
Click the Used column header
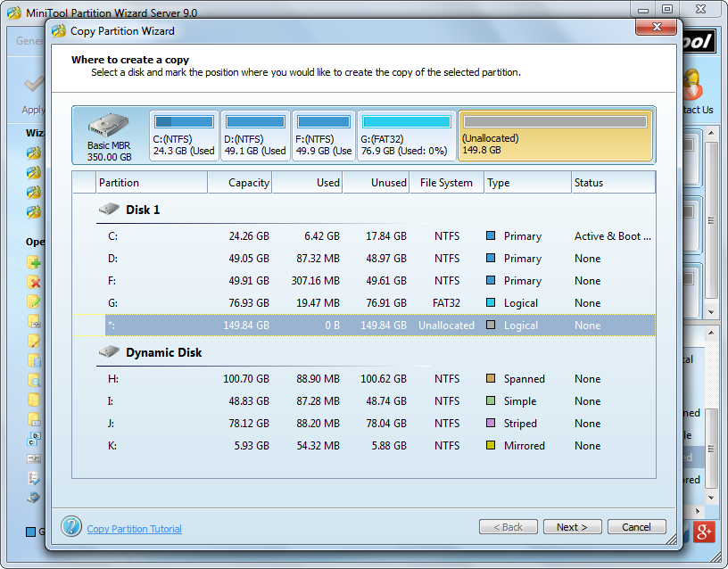coord(307,183)
